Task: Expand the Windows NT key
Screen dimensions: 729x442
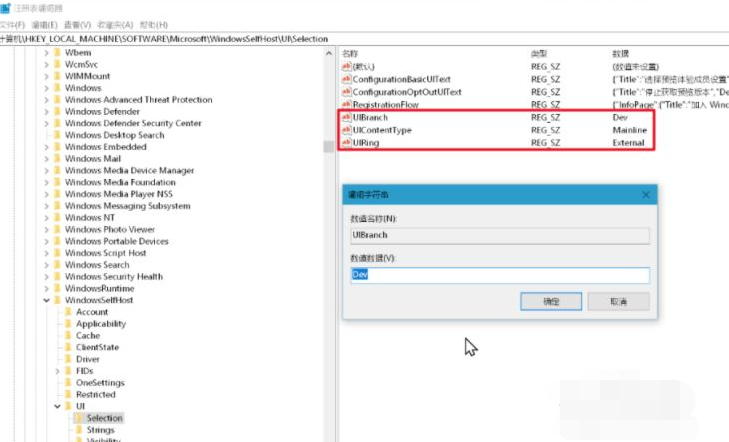Action: [46, 217]
